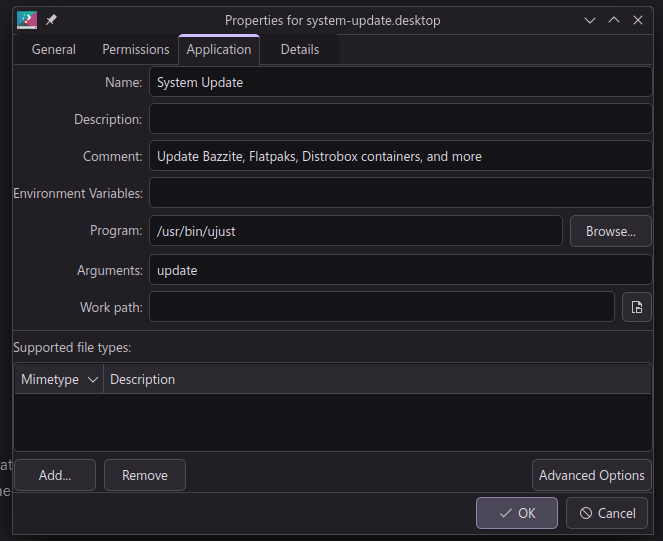Switch to the General tab
663x542 pixels.
(x=54, y=49)
